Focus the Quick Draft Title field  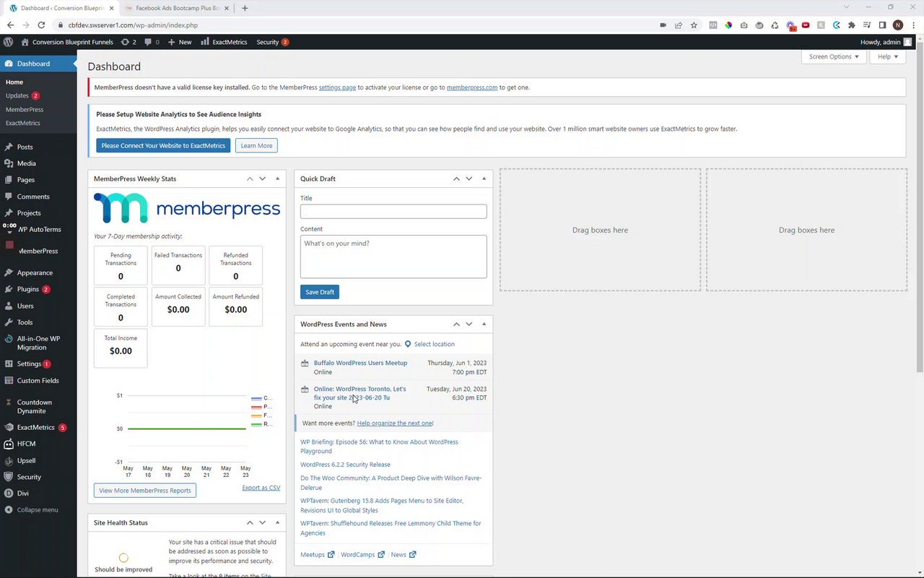[393, 211]
